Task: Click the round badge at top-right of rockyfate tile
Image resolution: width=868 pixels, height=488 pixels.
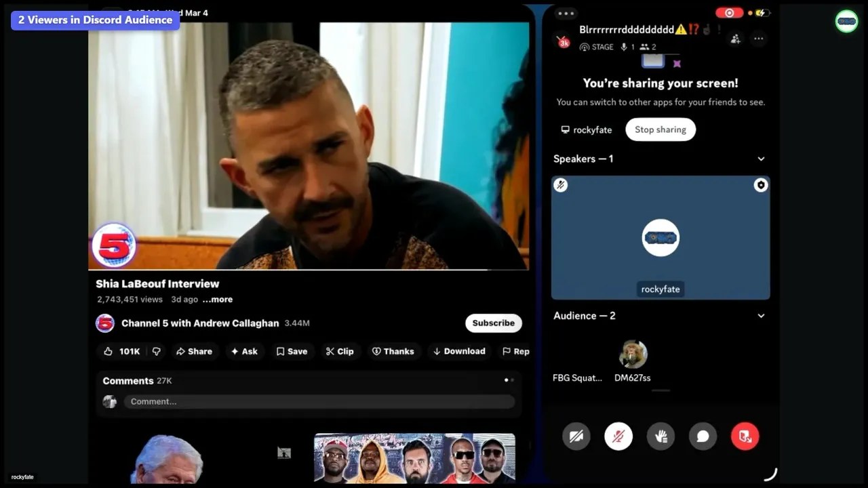Action: (761, 185)
